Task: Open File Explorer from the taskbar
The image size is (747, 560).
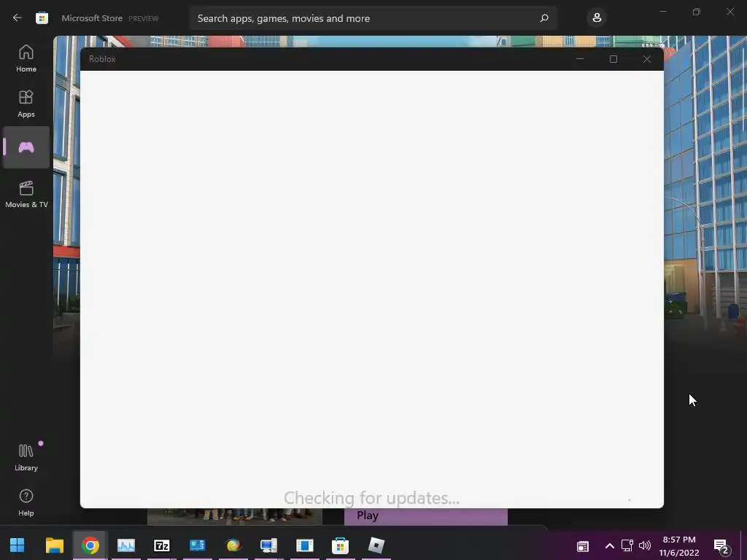Action: coord(54,545)
